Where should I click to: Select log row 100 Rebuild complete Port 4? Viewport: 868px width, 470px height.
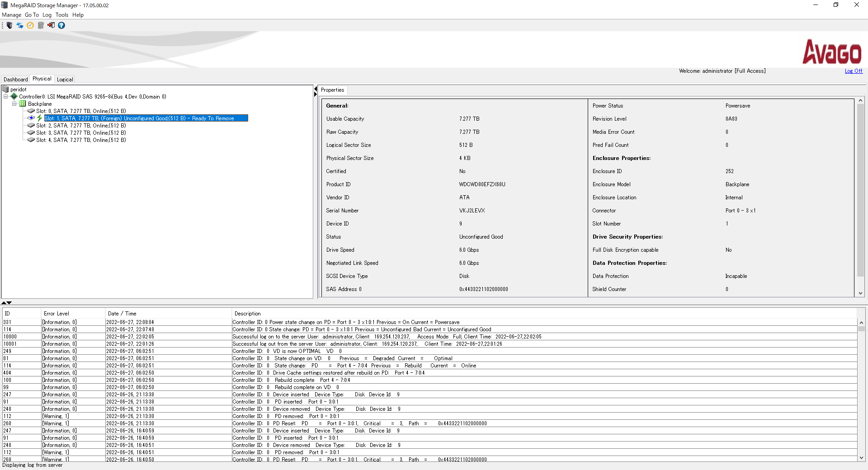(429, 380)
